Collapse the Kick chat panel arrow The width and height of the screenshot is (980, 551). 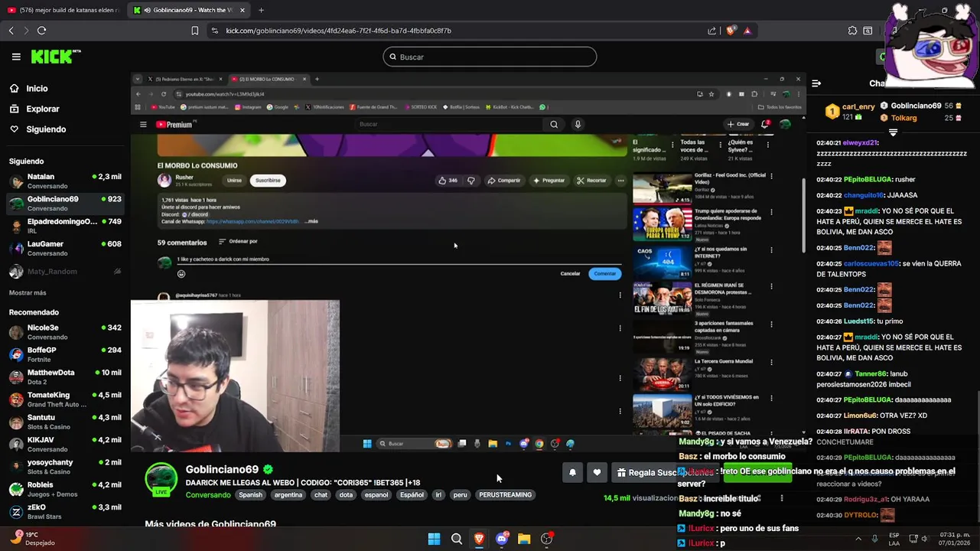816,83
